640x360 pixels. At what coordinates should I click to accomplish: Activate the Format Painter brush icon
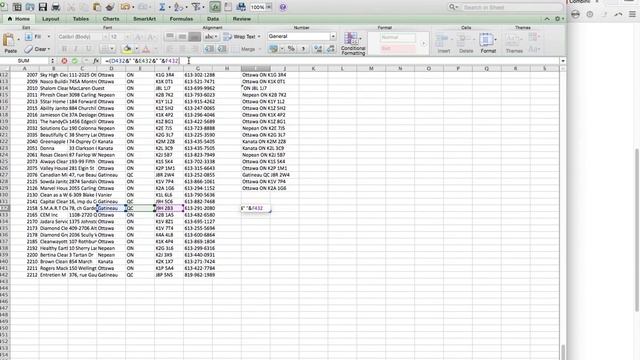(x=109, y=7)
